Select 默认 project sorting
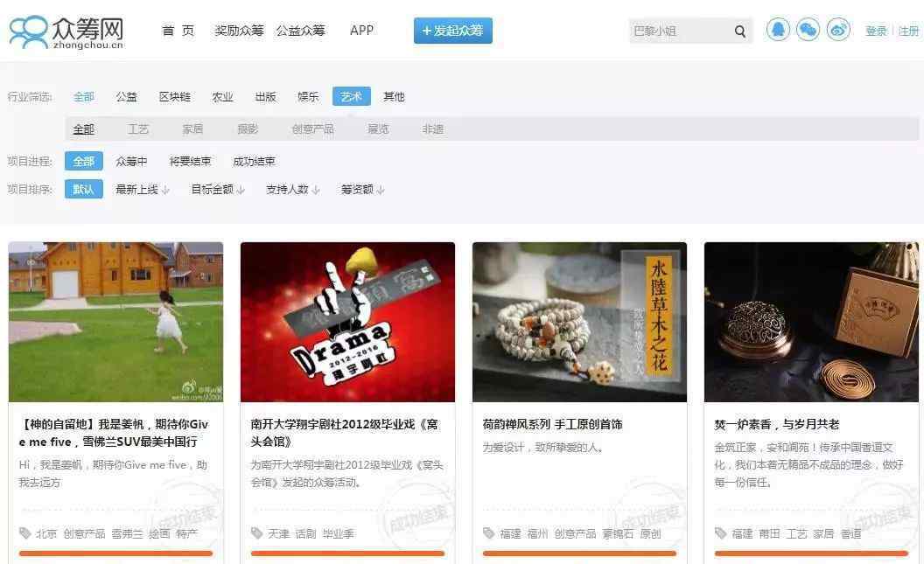Screen dimensions: 924x564 (84, 189)
